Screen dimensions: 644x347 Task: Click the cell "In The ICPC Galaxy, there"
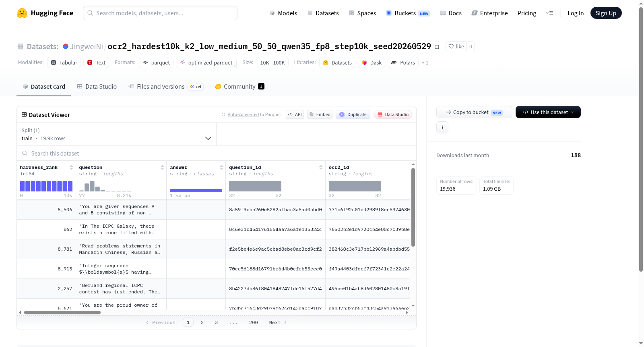121,229
